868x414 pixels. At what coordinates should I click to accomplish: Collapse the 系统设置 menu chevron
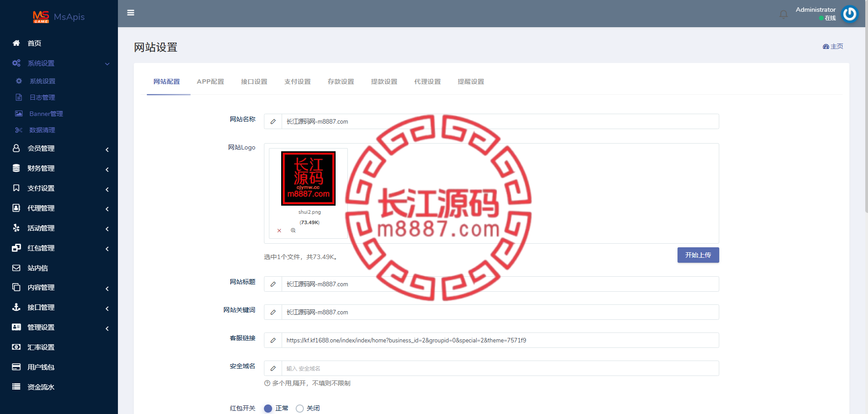(107, 64)
